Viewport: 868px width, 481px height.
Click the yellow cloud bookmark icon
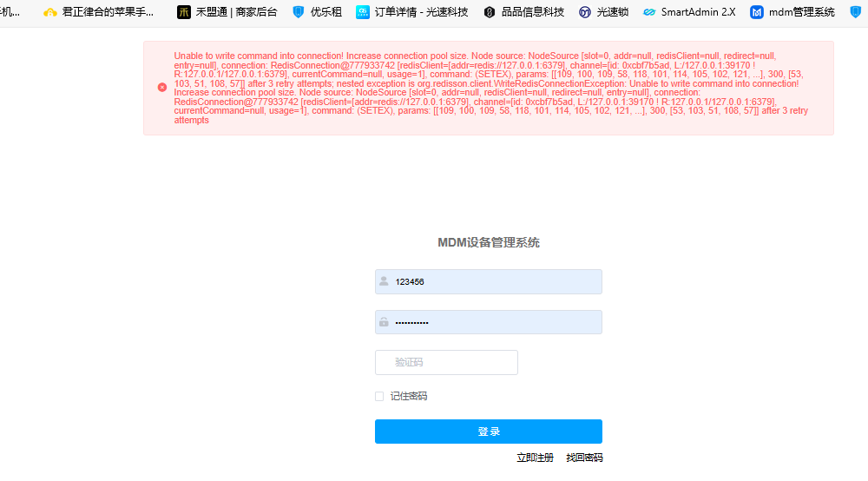50,12
